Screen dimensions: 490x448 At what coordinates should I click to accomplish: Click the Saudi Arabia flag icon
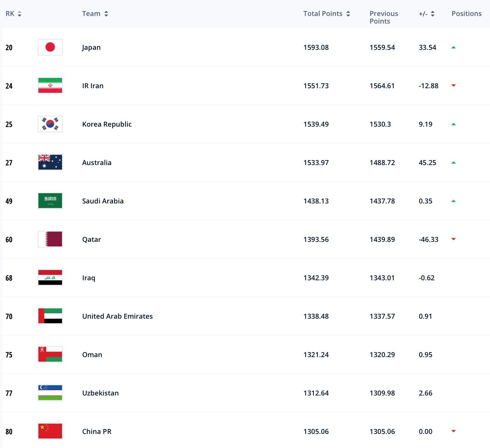(x=50, y=201)
